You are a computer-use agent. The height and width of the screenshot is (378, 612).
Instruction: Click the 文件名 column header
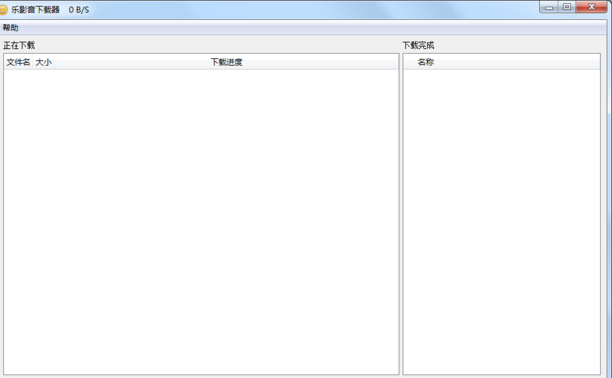coord(18,62)
